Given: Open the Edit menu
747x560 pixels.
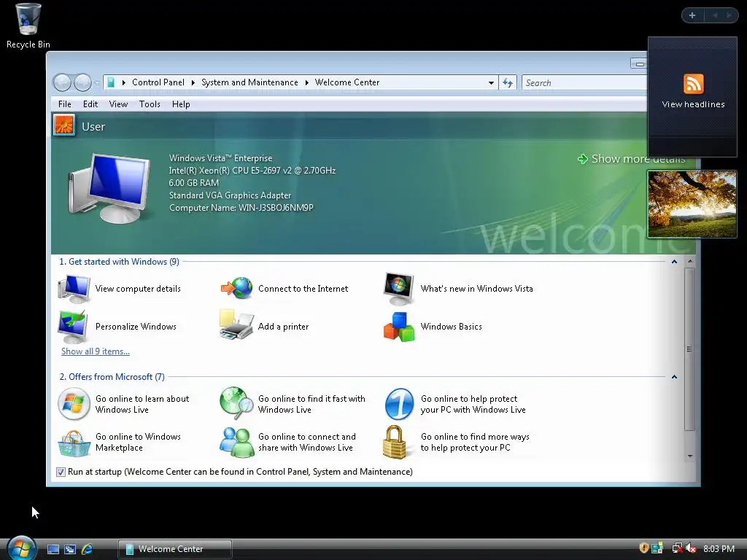Looking at the screenshot, I should (x=90, y=104).
